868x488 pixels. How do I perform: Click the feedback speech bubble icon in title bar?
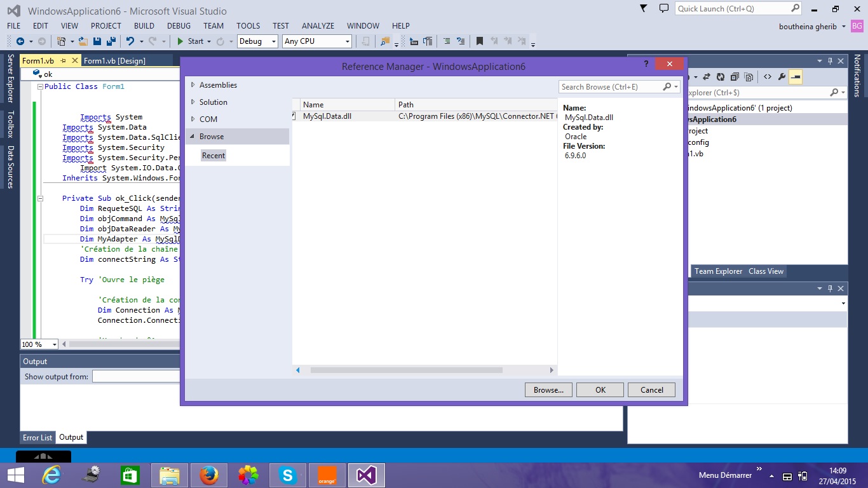coord(664,8)
